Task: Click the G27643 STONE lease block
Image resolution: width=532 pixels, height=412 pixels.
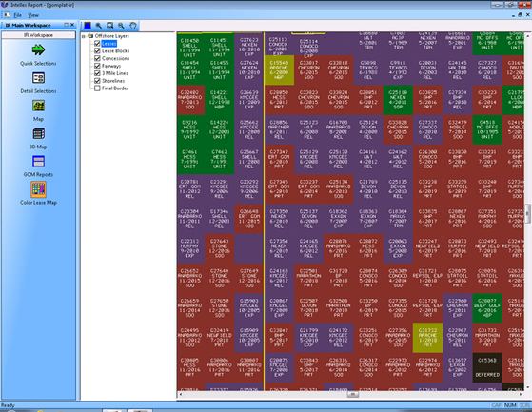Action: pyautogui.click(x=220, y=248)
